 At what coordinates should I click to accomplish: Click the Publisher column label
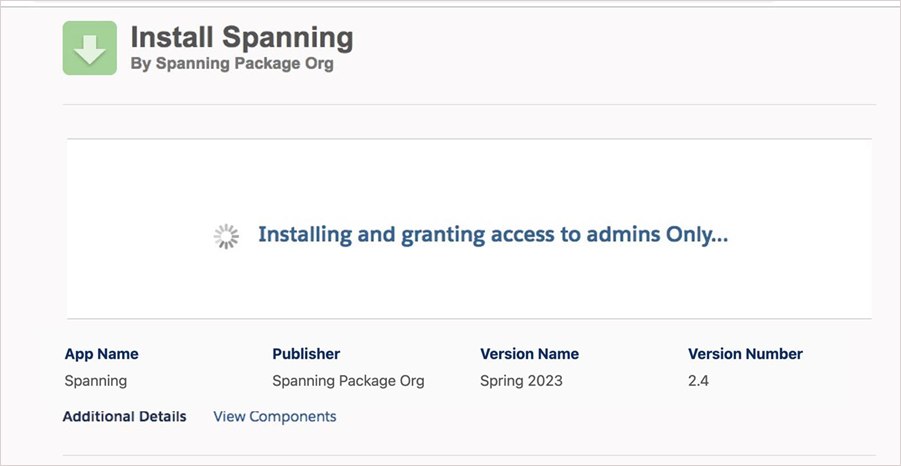pyautogui.click(x=306, y=354)
